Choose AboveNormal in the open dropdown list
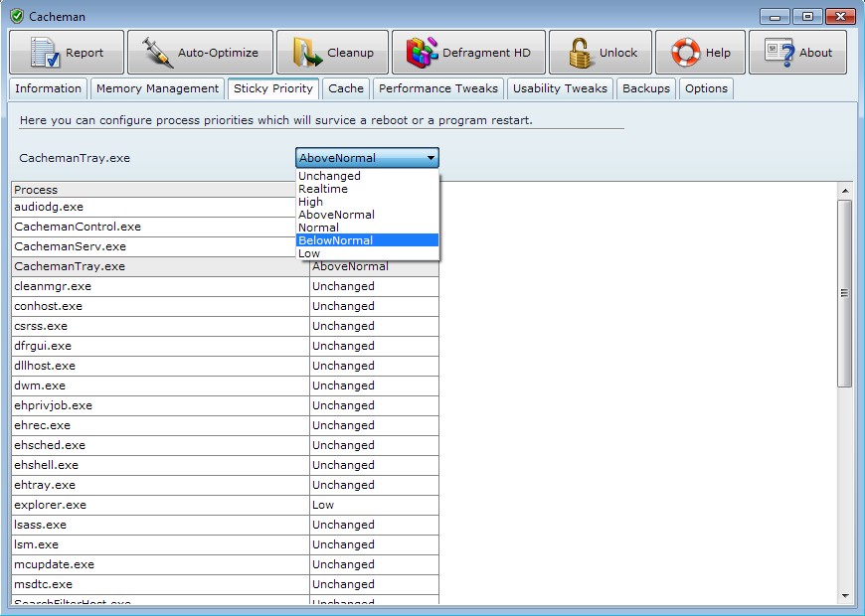 [368, 215]
